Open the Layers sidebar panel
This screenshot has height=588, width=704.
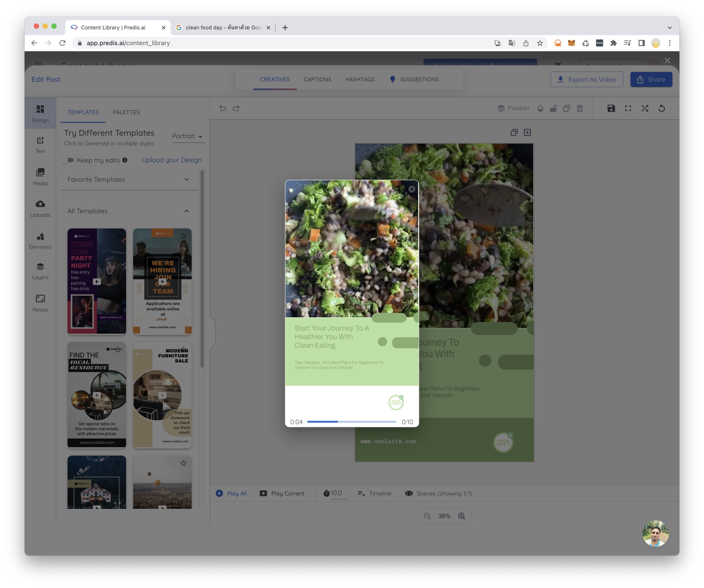tap(40, 271)
